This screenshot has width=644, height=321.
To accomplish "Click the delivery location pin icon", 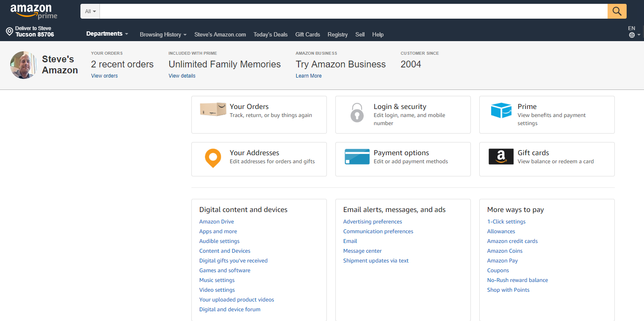I will (9, 32).
